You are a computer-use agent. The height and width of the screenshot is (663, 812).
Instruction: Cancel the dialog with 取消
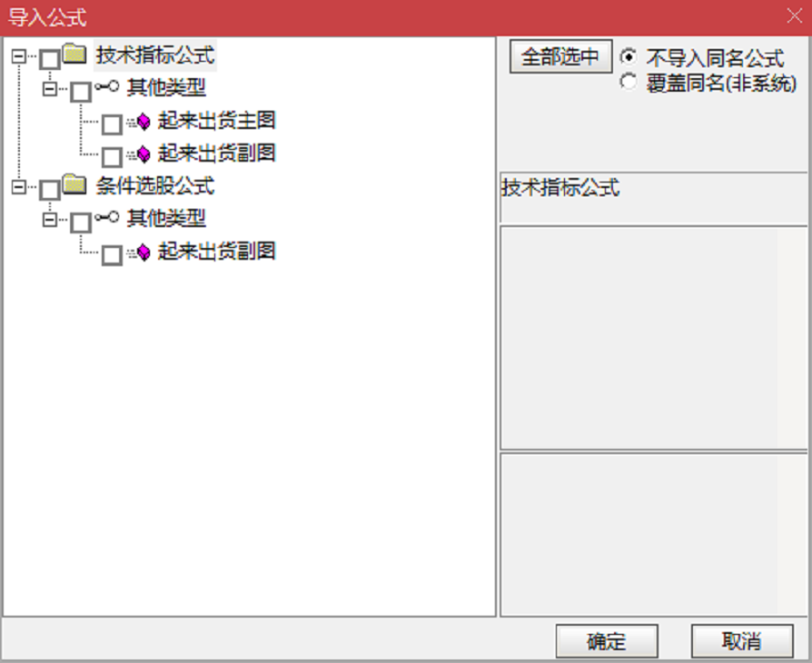(741, 641)
